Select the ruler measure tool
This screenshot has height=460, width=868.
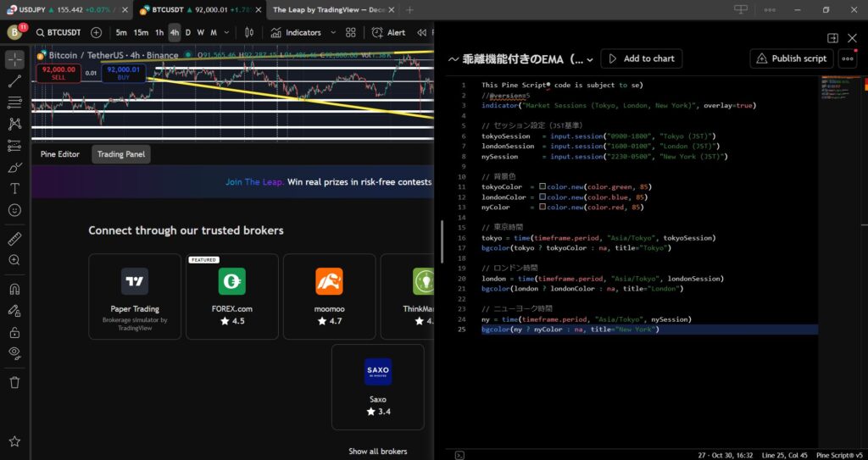point(14,239)
